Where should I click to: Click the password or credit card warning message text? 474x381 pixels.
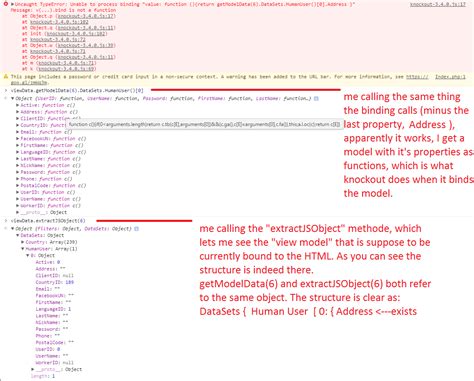tap(208, 77)
